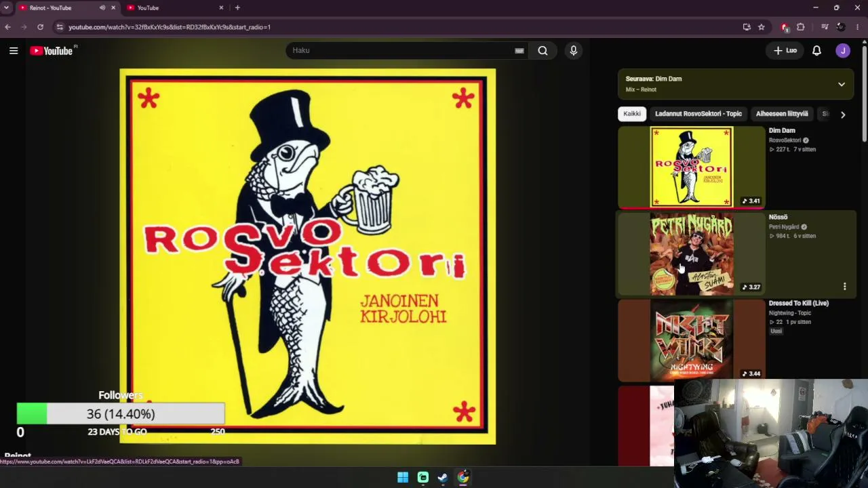The width and height of the screenshot is (868, 488).
Task: Play the Dim Dam thumbnail
Action: tap(692, 167)
